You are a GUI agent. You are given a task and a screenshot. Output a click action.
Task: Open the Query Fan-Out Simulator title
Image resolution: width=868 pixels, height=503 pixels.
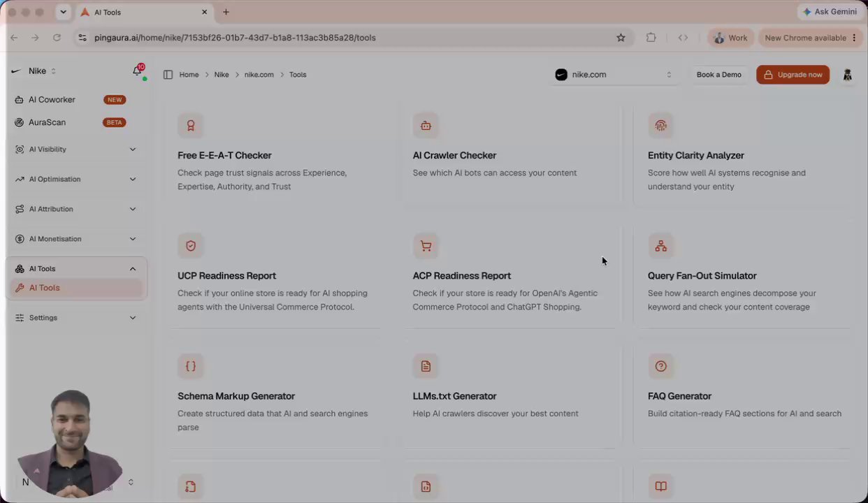(x=702, y=275)
